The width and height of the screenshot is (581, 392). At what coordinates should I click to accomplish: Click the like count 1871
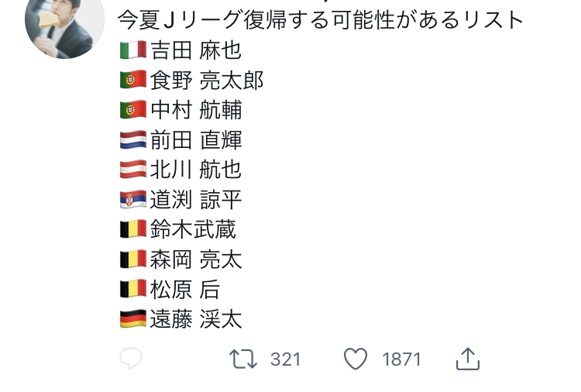(x=401, y=359)
